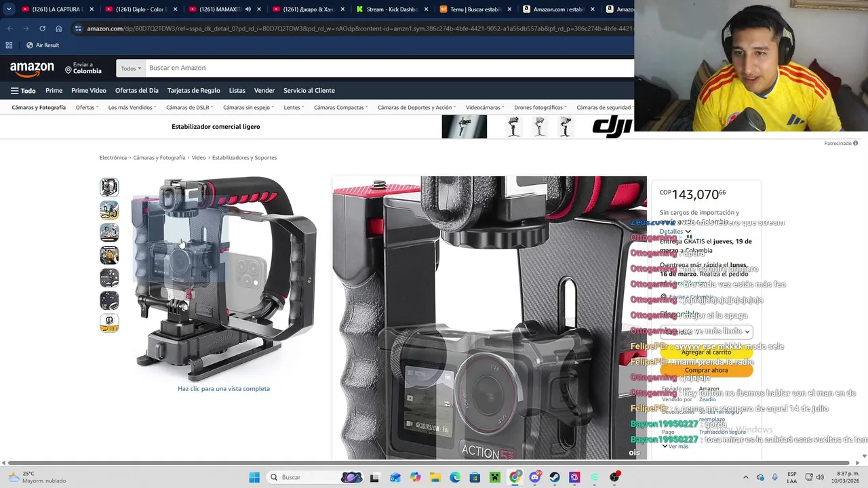Click the Buscar en Amazon search field
Image resolution: width=868 pixels, height=488 pixels.
(x=390, y=68)
